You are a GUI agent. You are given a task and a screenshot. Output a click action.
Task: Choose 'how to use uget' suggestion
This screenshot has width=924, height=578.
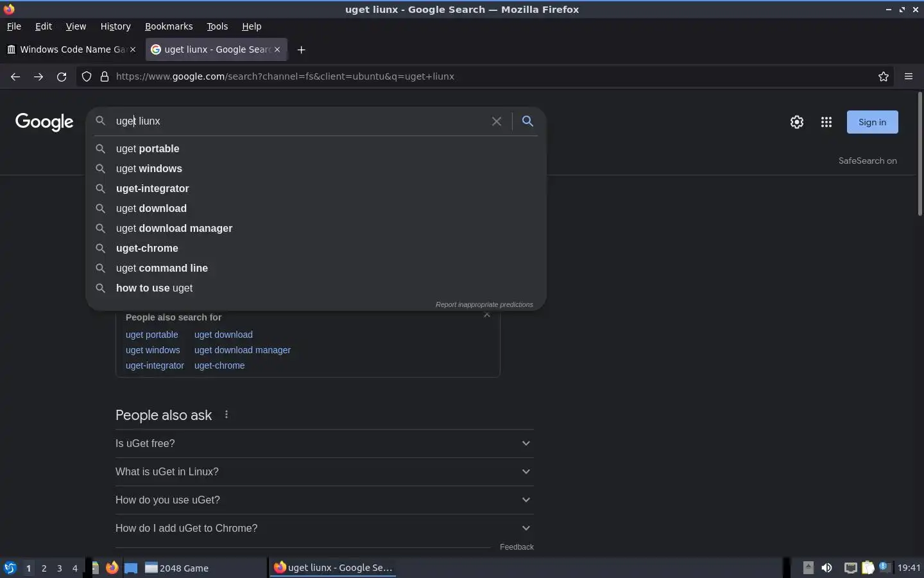click(x=316, y=288)
